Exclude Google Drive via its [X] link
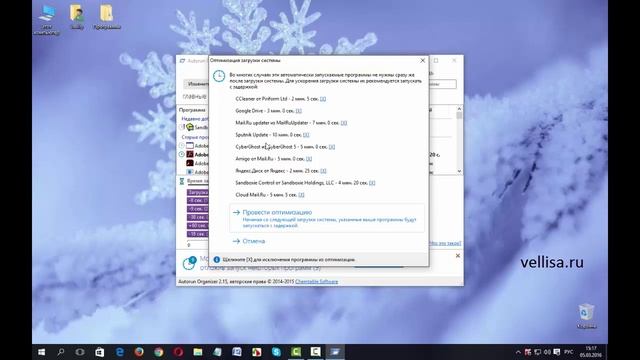The image size is (640, 360). point(299,111)
